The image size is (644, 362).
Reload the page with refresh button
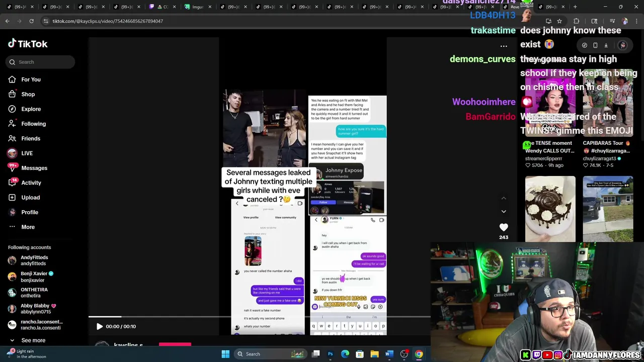pos(31,21)
